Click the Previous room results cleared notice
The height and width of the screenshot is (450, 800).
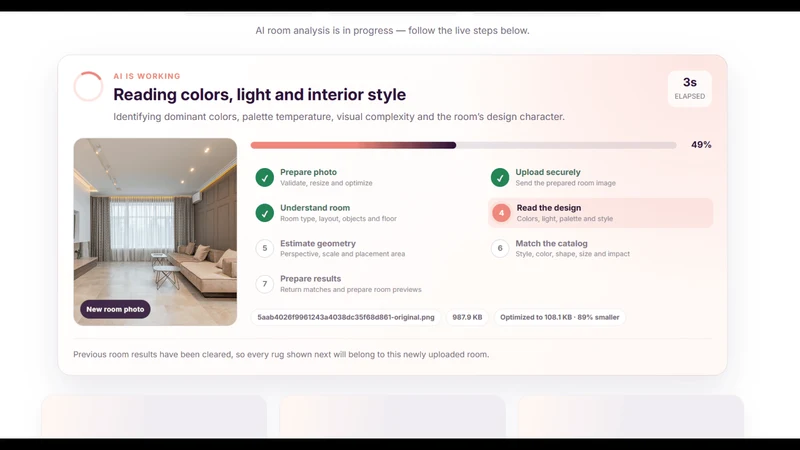point(281,354)
